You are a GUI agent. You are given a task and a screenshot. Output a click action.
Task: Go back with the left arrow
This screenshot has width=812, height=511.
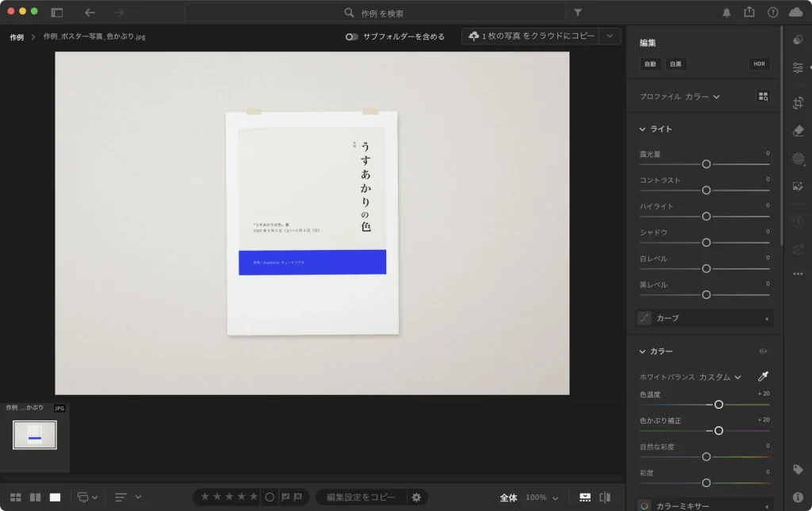click(90, 13)
